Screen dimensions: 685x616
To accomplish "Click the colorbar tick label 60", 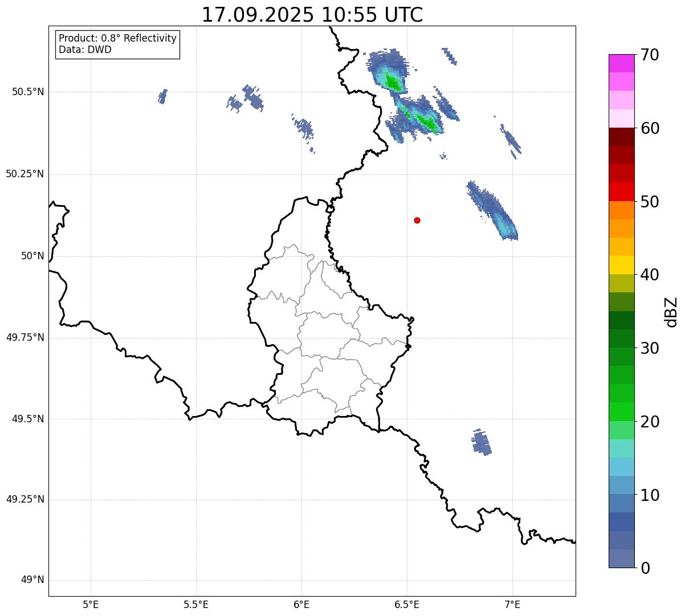I will click(x=650, y=128).
